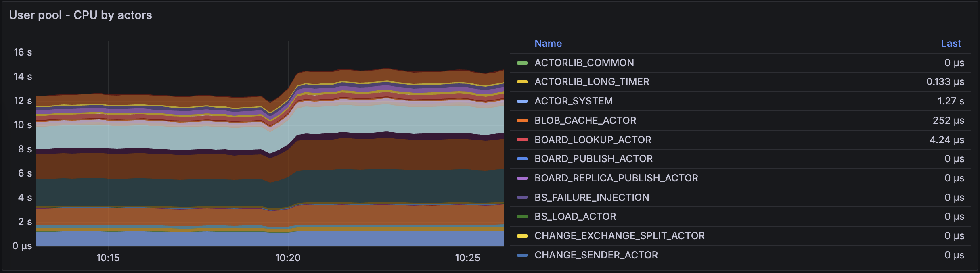Sort legend by the Name column header

pos(548,44)
